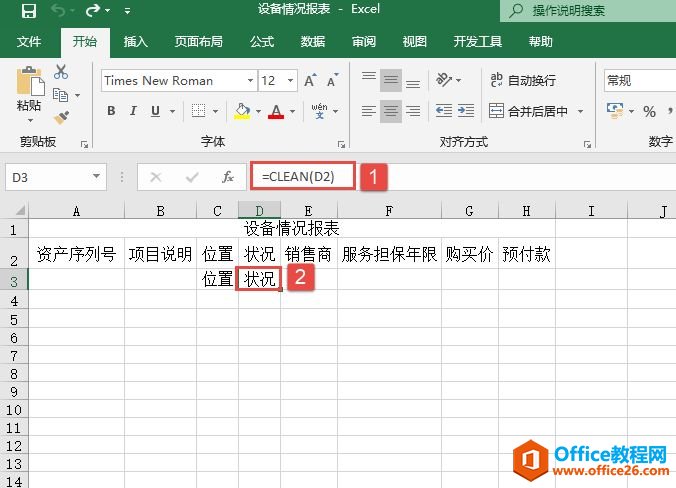Click the Decrease Indent icon
The image size is (676, 488).
click(444, 111)
